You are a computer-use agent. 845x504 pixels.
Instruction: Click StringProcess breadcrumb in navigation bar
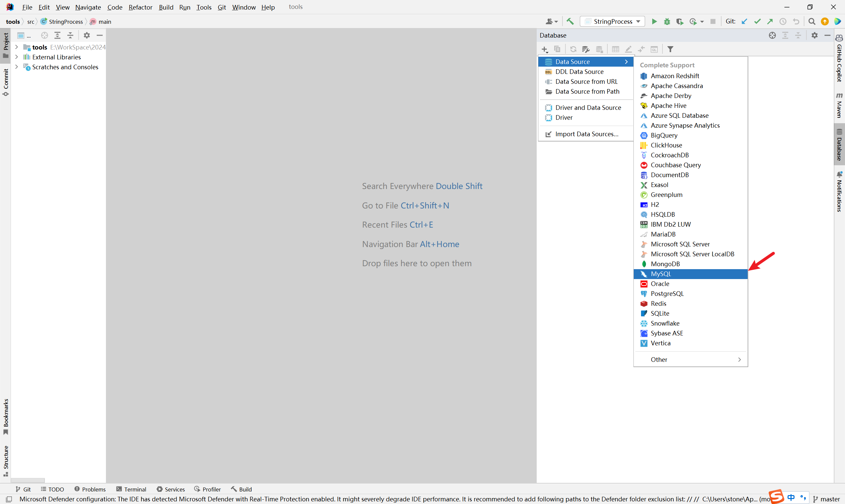tap(62, 21)
